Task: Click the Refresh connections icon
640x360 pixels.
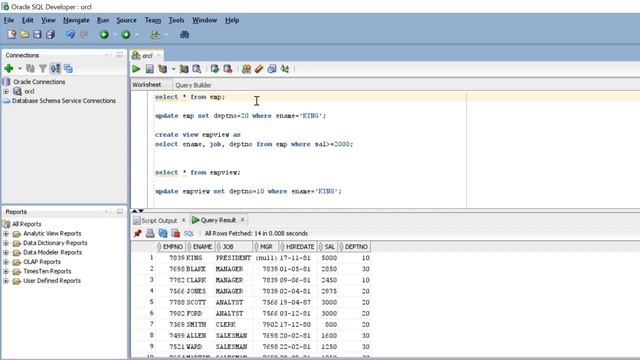Action: [x=30, y=69]
